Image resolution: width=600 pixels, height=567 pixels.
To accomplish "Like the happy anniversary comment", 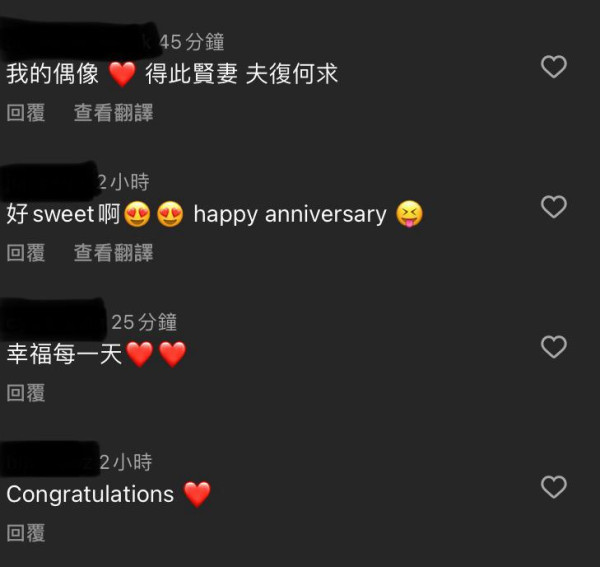I will point(554,207).
